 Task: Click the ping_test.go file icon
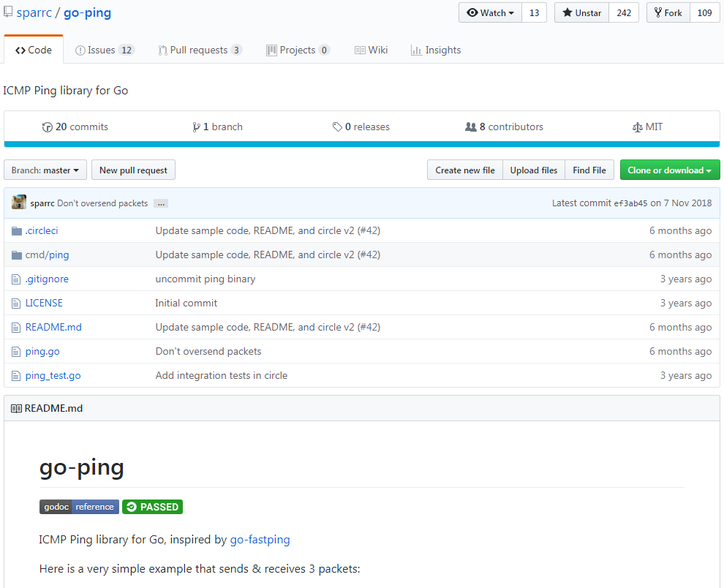17,376
